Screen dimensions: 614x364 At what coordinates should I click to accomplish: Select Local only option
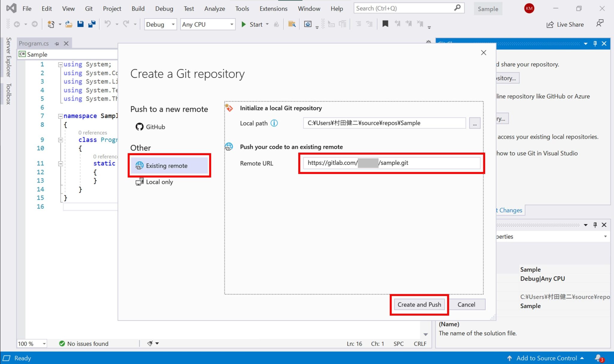coord(159,182)
